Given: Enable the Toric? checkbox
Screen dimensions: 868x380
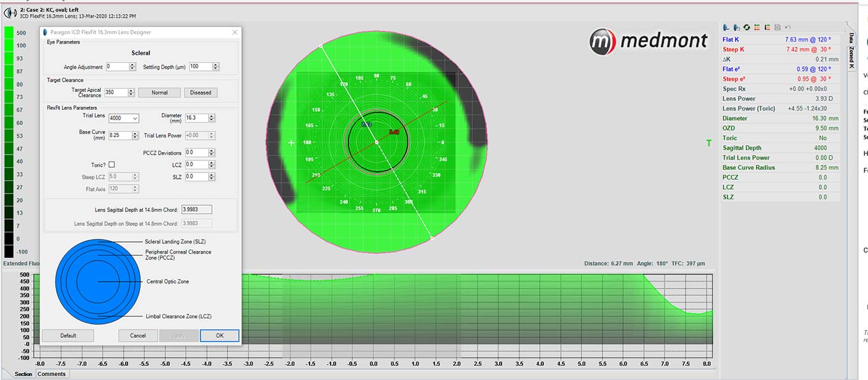Looking at the screenshot, I should point(112,165).
